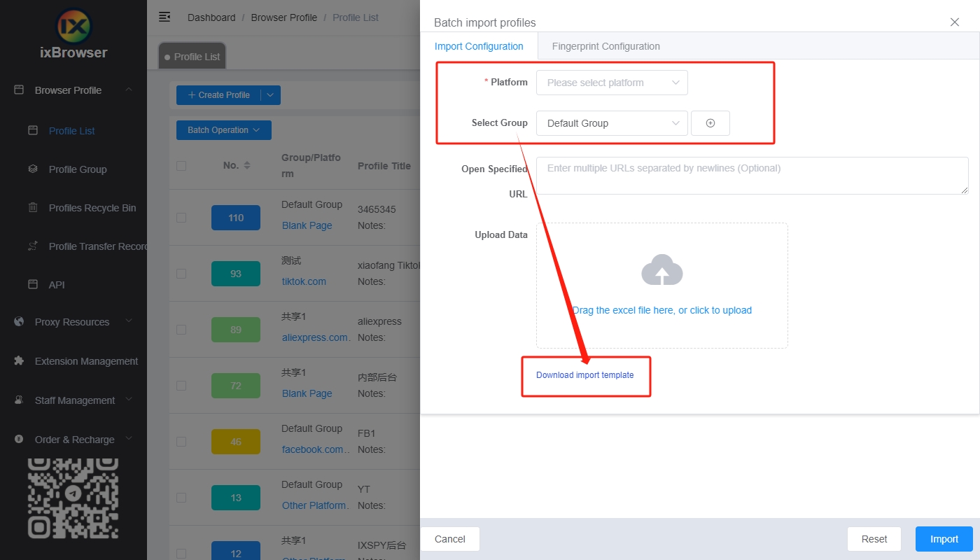The height and width of the screenshot is (560, 980).
Task: Click the Cancel button
Action: click(x=450, y=539)
